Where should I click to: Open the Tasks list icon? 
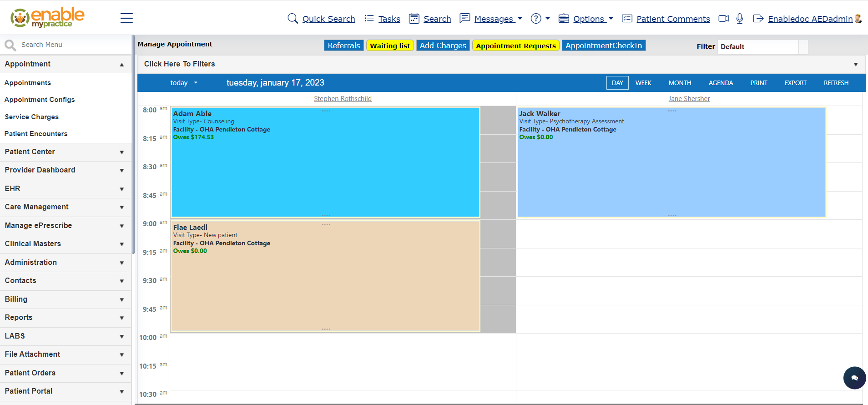[x=369, y=18]
